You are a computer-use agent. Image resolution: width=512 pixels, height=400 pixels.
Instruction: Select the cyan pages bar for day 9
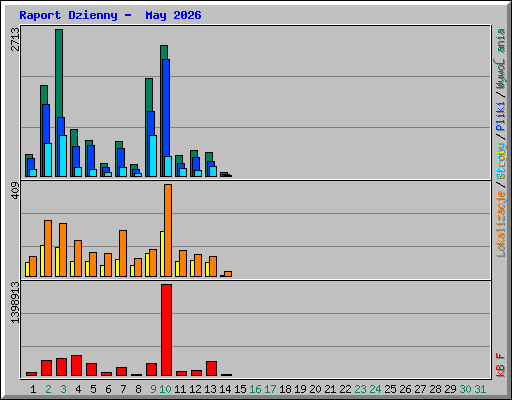[153, 156]
